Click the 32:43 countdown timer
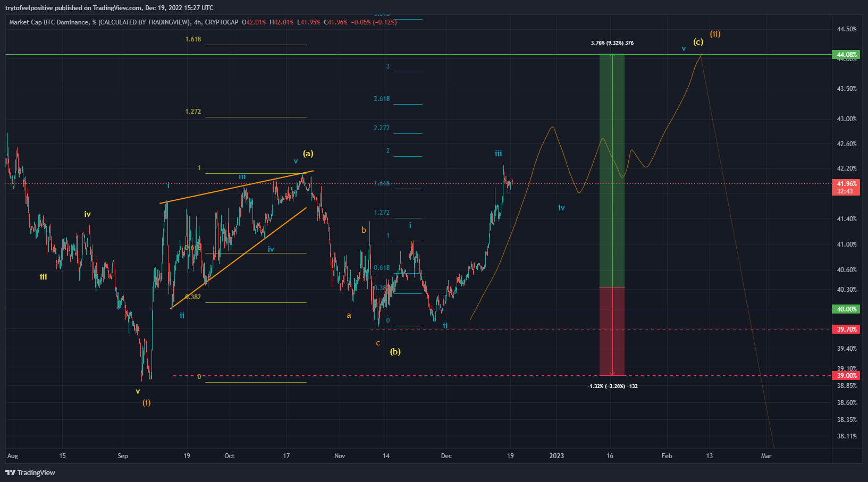The width and height of the screenshot is (868, 482). click(x=846, y=191)
